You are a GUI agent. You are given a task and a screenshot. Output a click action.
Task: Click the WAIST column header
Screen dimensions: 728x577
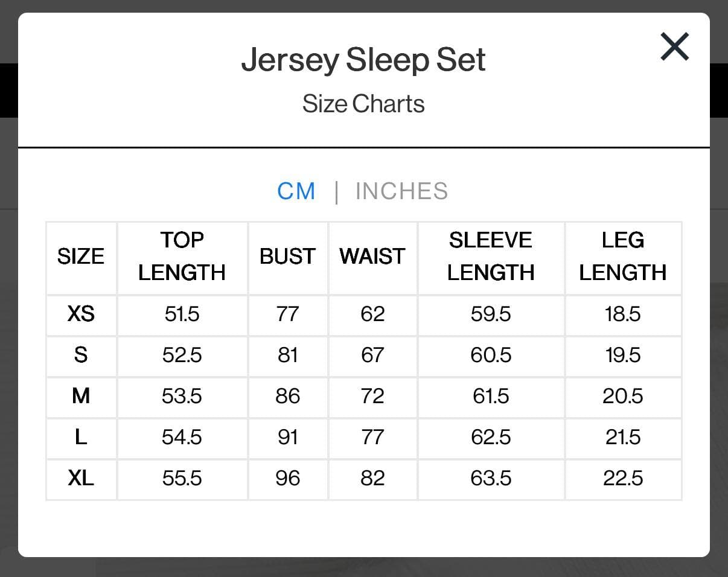pos(372,257)
